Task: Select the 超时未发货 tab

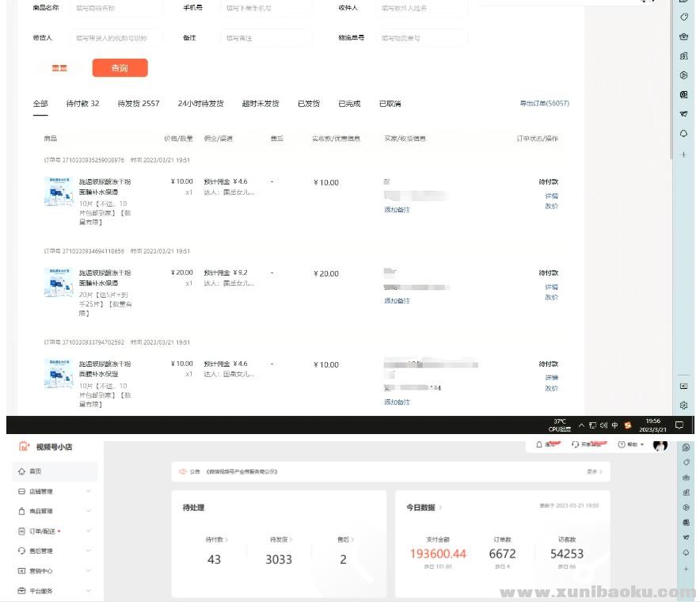Action: point(260,104)
